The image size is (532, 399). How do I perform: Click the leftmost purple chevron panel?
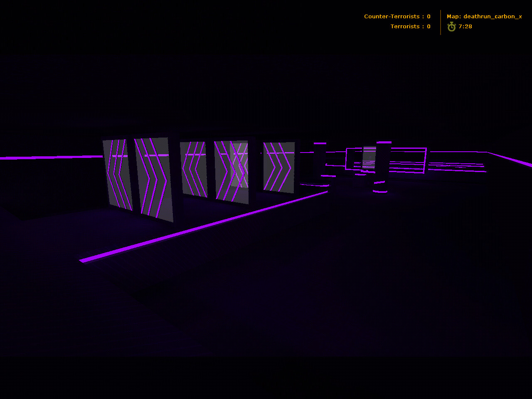(x=117, y=174)
